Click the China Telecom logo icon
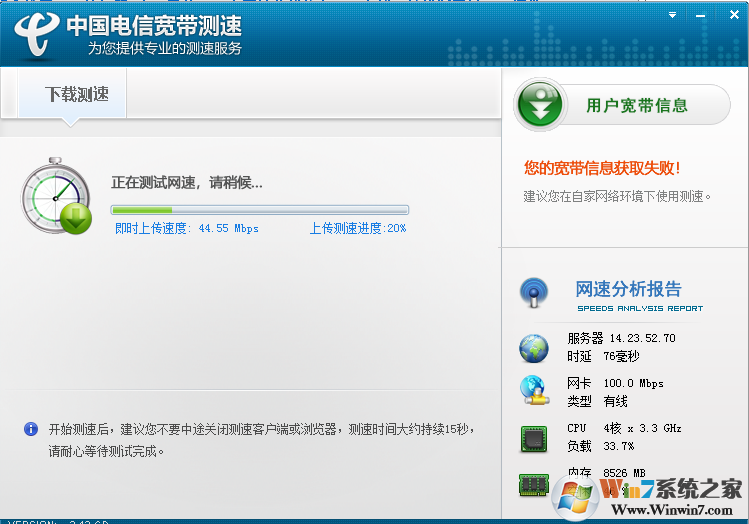The image size is (749, 524). [x=36, y=33]
